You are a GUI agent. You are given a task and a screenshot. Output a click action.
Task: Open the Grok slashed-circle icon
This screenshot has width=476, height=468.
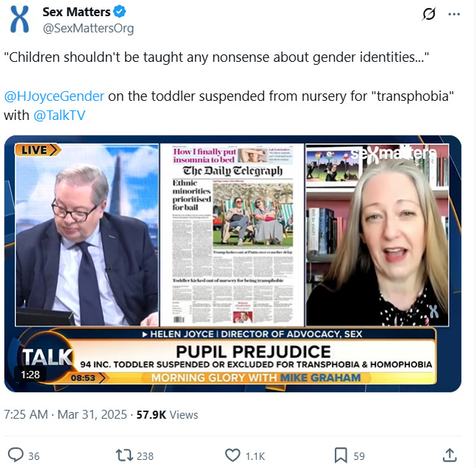pyautogui.click(x=429, y=14)
